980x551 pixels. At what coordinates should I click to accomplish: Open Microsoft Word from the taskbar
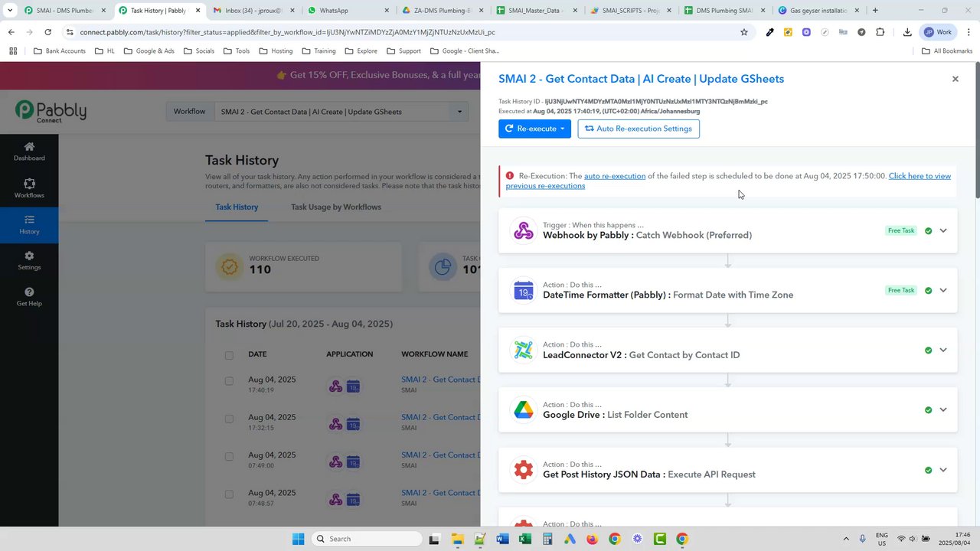coord(502,539)
